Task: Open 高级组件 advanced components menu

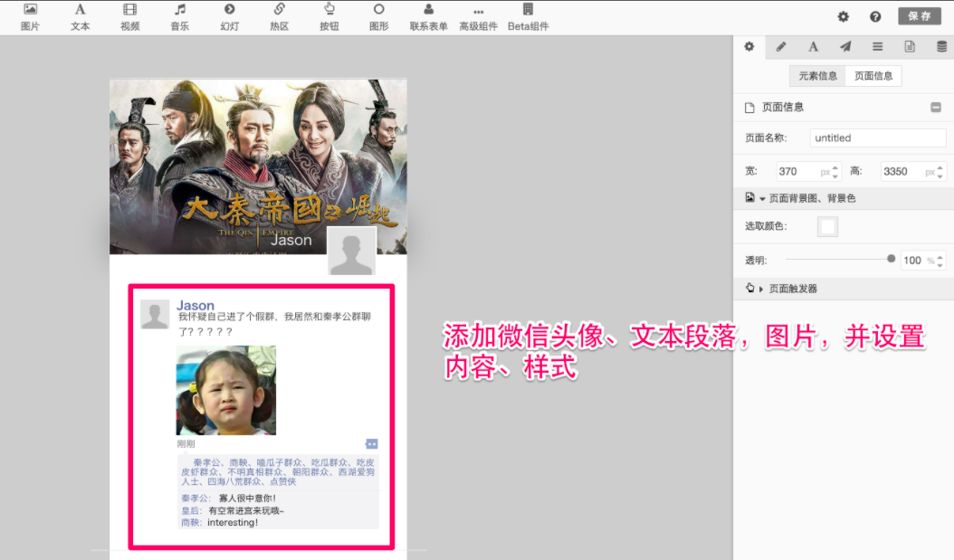Action: (x=478, y=16)
